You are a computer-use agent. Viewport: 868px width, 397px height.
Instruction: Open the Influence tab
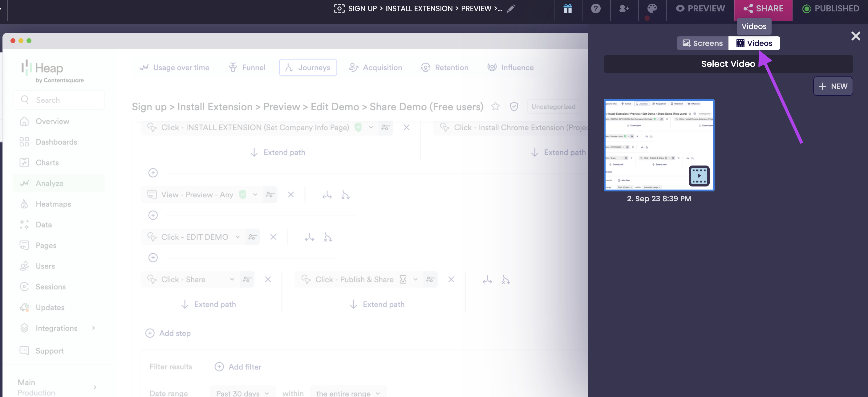(510, 68)
